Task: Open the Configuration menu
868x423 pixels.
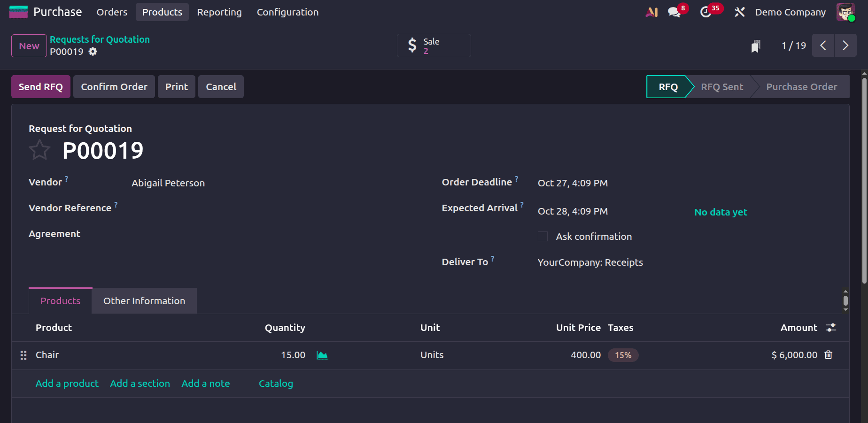Action: coord(287,12)
